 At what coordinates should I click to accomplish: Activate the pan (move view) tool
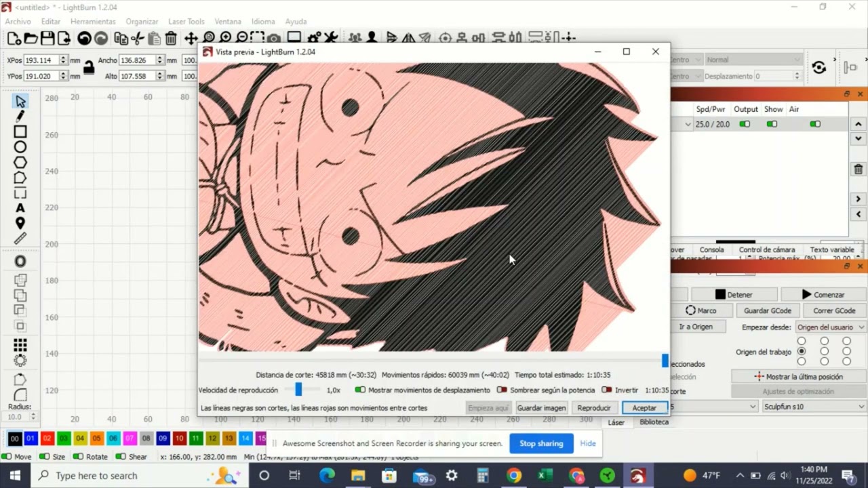pos(191,39)
